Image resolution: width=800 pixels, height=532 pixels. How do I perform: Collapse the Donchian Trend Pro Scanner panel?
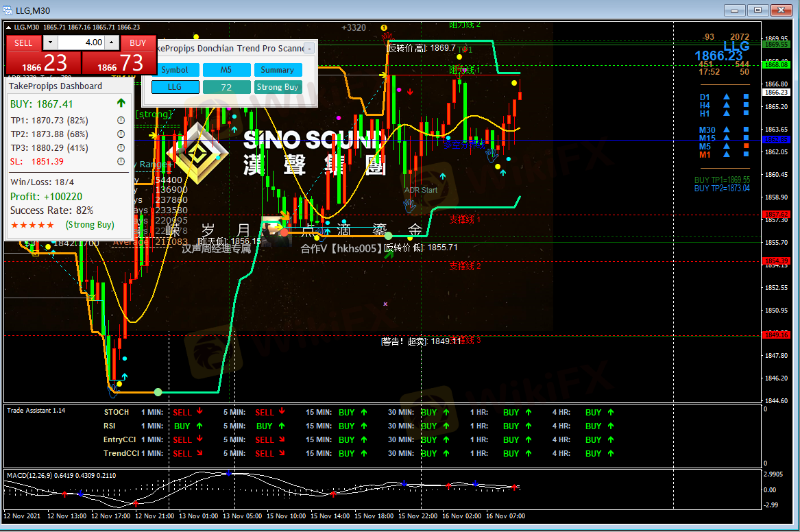tap(309, 48)
